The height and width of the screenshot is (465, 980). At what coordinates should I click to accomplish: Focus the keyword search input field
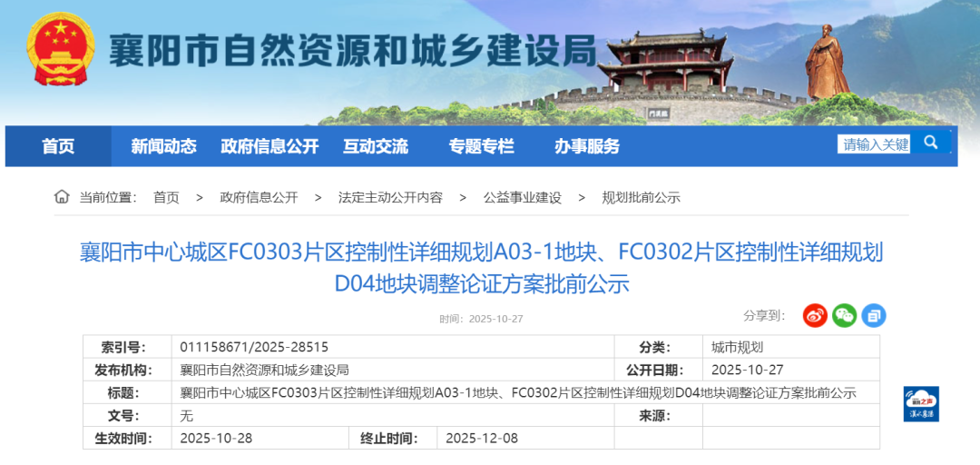click(x=875, y=143)
